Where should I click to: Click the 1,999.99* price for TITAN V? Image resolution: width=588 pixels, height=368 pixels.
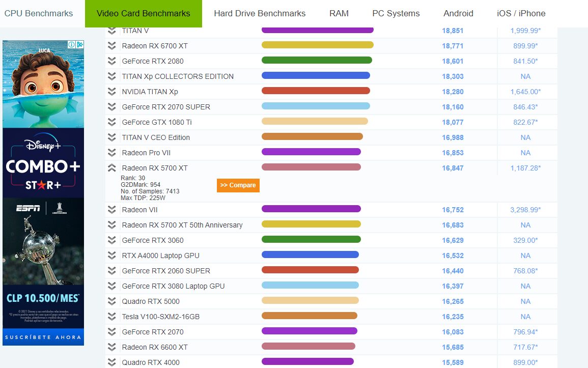point(525,31)
